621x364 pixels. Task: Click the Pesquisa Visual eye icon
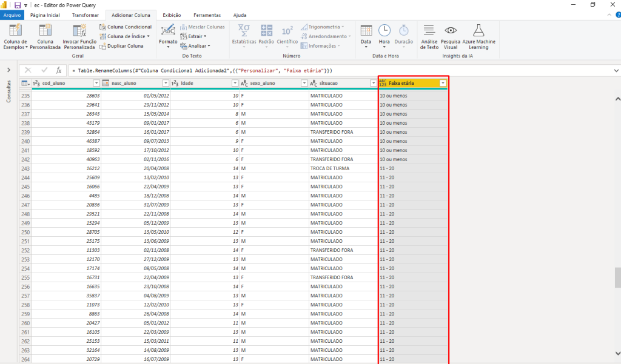(450, 31)
